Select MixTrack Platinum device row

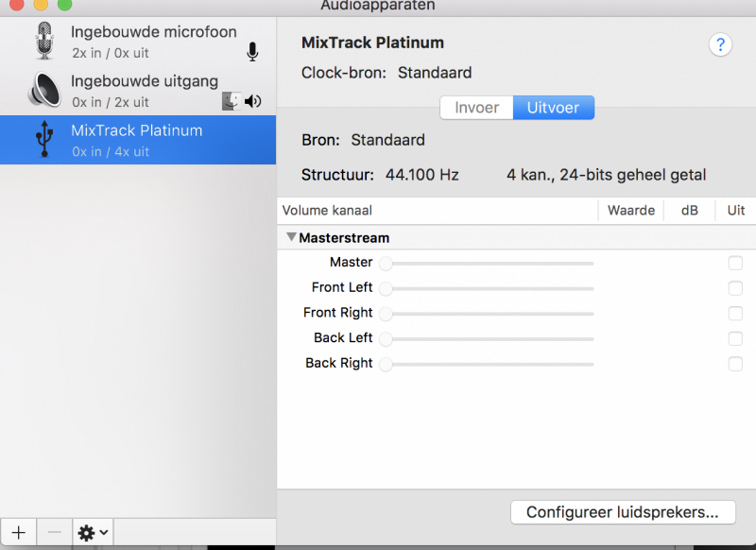tap(138, 140)
